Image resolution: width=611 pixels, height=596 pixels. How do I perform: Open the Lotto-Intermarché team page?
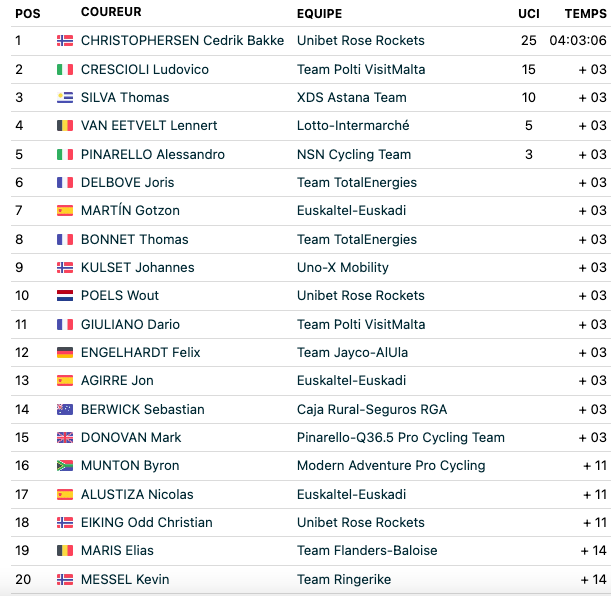point(353,125)
